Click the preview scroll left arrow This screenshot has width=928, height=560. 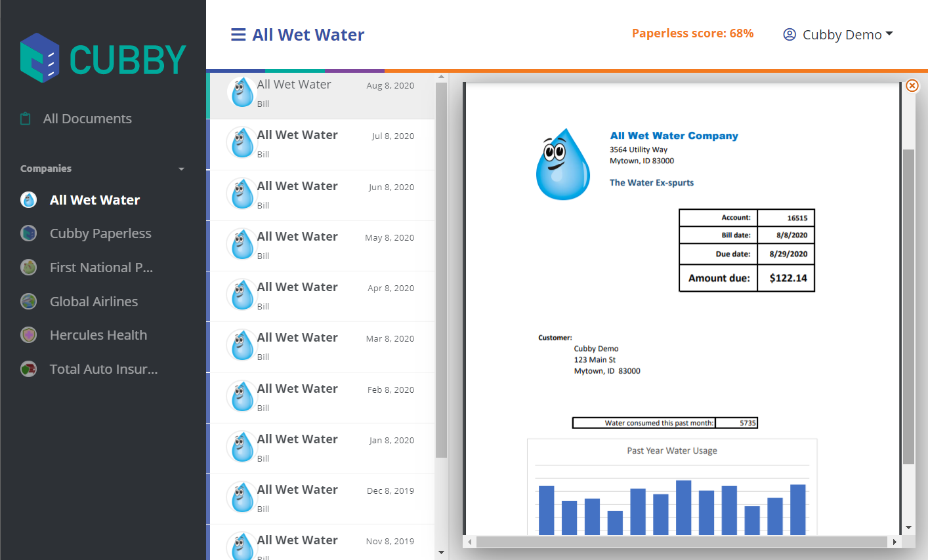[469, 542]
